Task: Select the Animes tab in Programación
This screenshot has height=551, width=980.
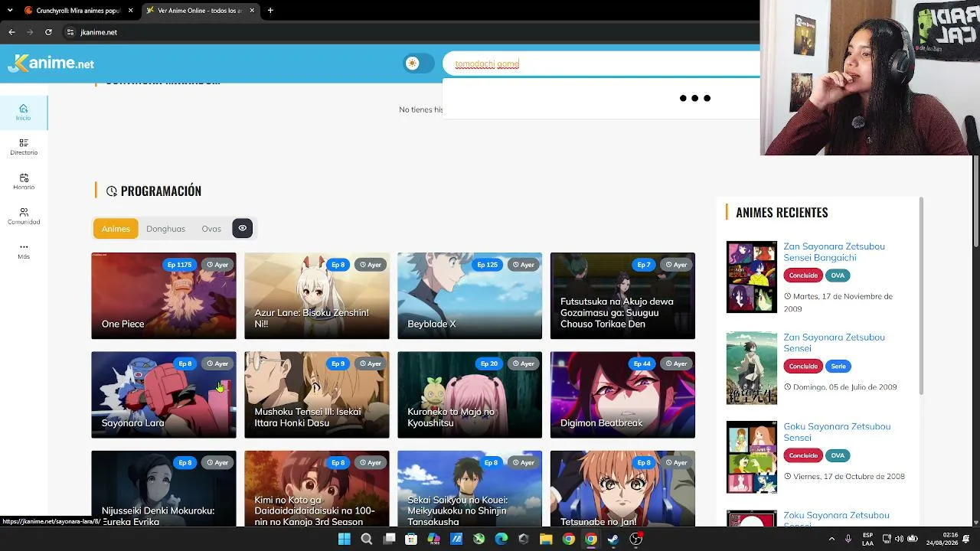Action: tap(116, 229)
